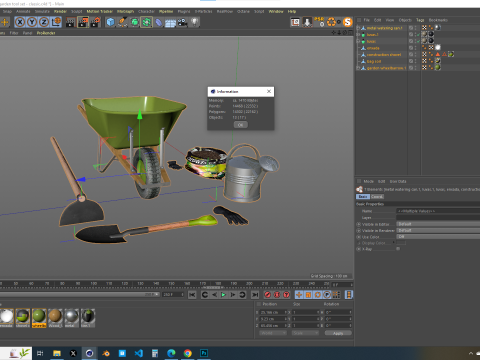The image size is (480, 360).
Task: Toggle Visible in Editor animation circle
Action: tap(359, 224)
